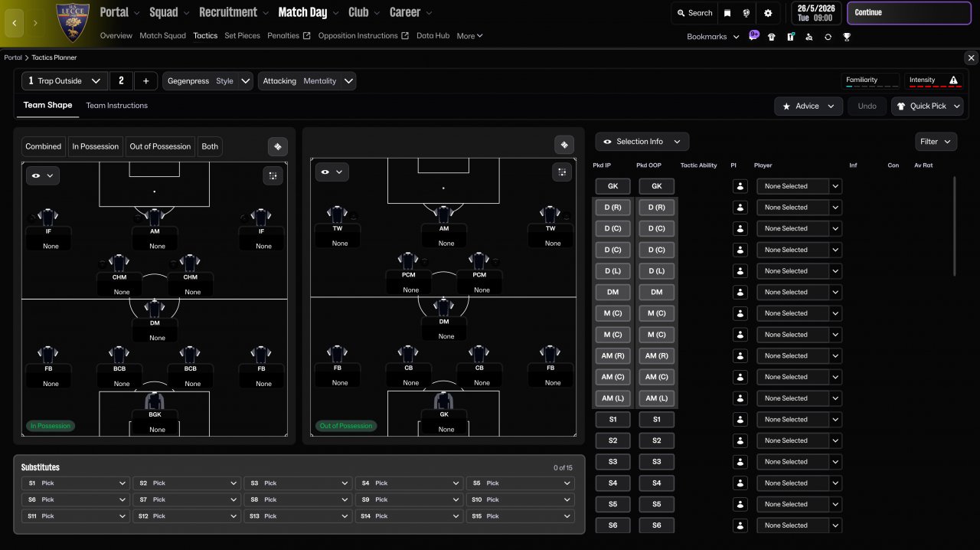
Task: Open the Recruitment menu
Action: tap(234, 12)
